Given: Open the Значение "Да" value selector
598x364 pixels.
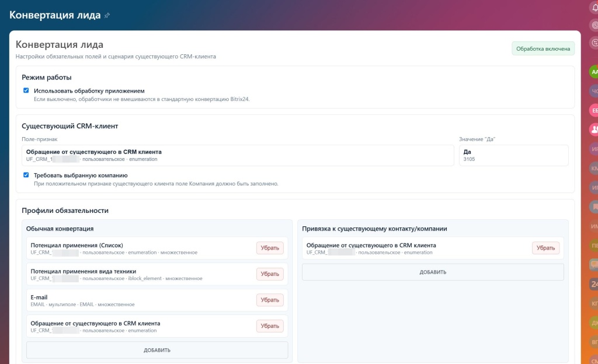Looking at the screenshot, I should [x=513, y=155].
